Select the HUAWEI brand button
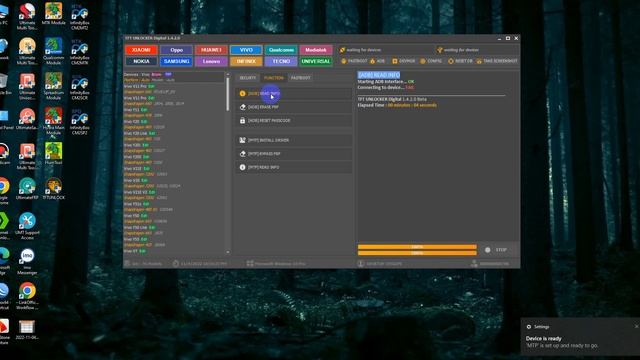Image resolution: width=640 pixels, height=360 pixels. tap(211, 50)
